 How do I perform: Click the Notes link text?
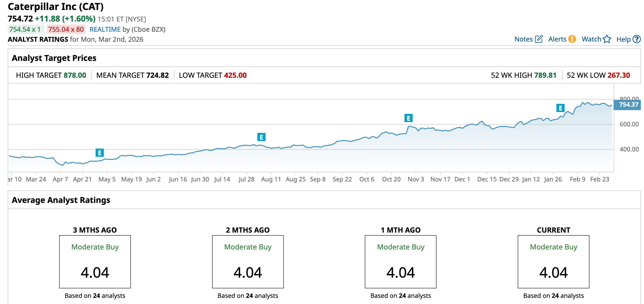point(523,39)
